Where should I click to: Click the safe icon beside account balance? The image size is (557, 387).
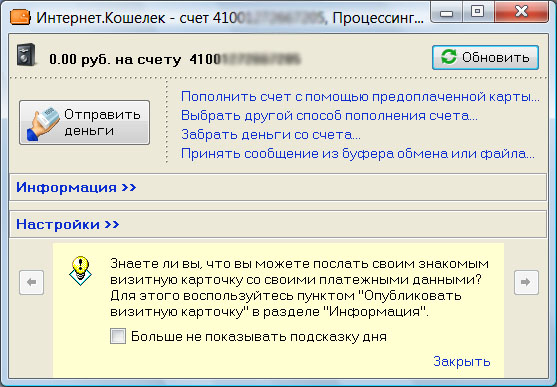[26, 54]
